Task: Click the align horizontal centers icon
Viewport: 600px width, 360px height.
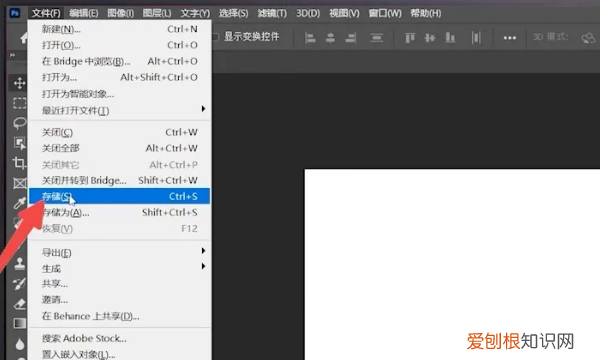Action: coord(330,37)
